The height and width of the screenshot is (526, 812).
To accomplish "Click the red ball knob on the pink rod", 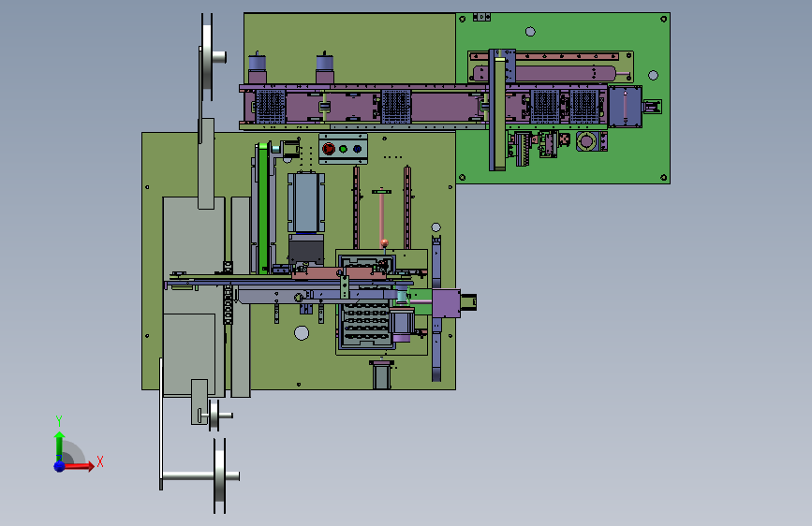I will pyautogui.click(x=384, y=242).
